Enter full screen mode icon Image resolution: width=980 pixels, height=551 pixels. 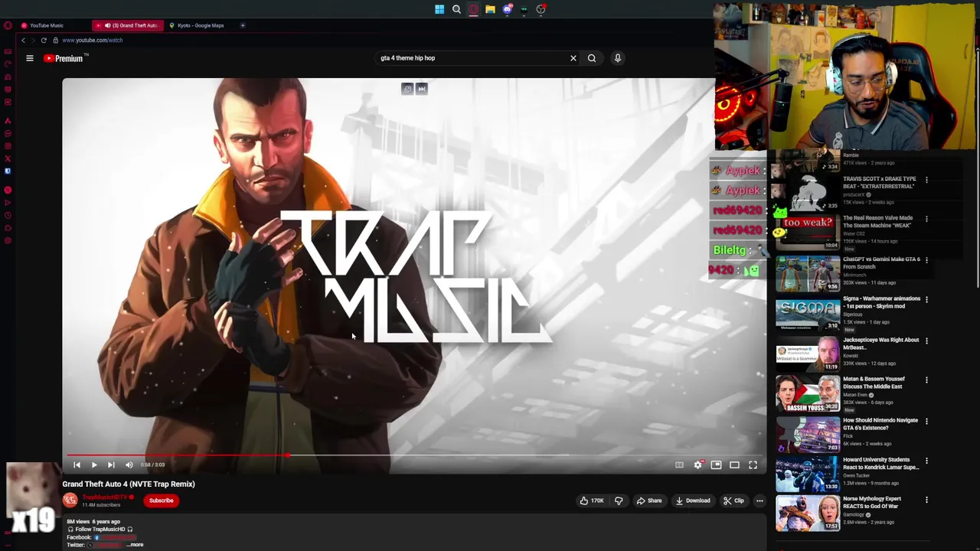(753, 465)
